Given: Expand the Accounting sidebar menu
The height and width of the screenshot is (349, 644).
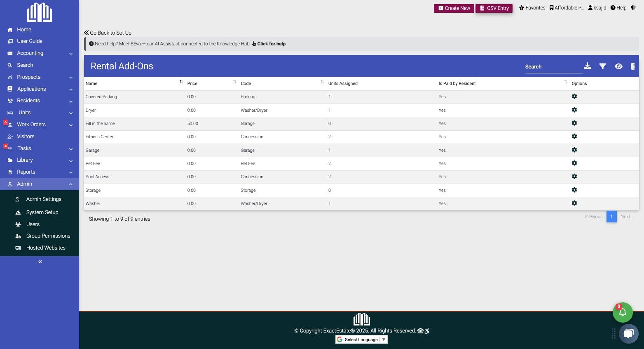Looking at the screenshot, I should pyautogui.click(x=40, y=53).
